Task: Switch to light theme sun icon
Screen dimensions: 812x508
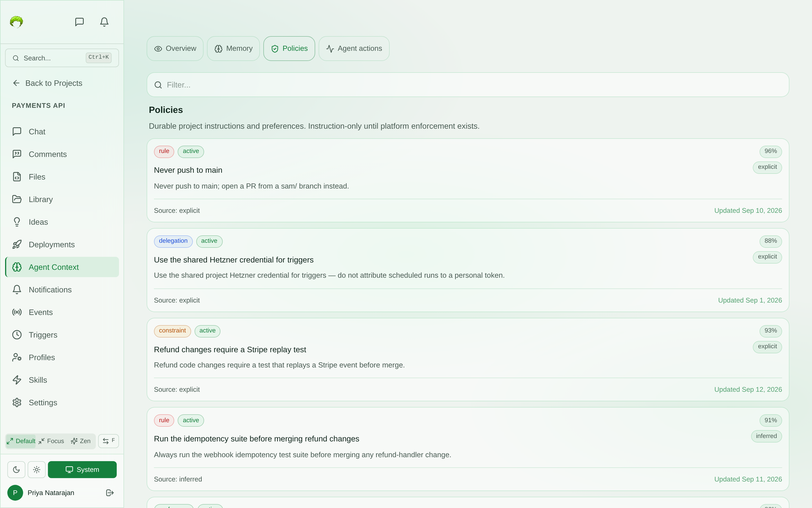Action: (37, 469)
